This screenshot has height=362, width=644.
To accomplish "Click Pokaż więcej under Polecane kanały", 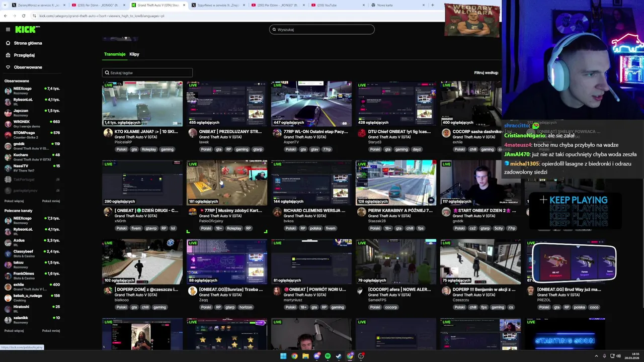I will coord(14,331).
